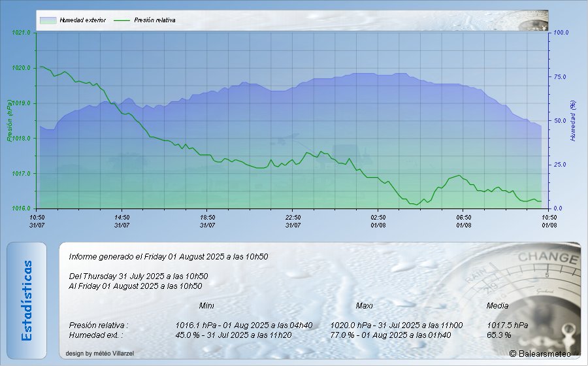The width and height of the screenshot is (588, 366).
Task: Click the 1021.0 pressure axis value
Action: pyautogui.click(x=21, y=33)
